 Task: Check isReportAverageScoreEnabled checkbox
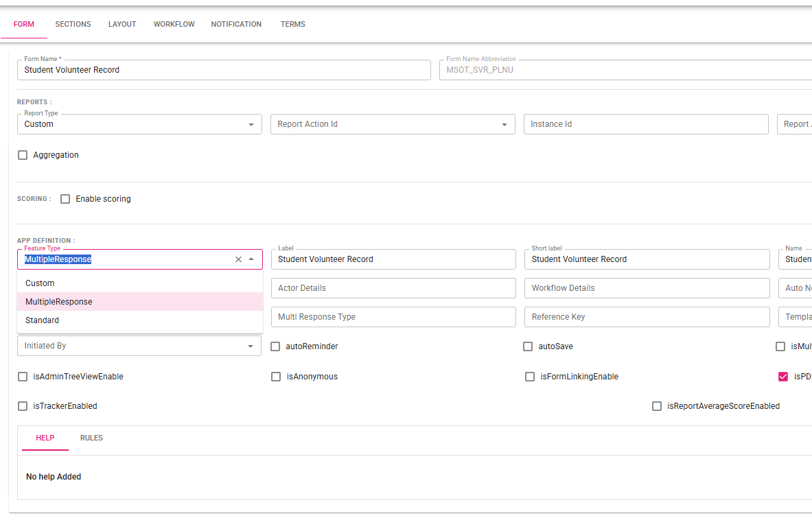657,406
